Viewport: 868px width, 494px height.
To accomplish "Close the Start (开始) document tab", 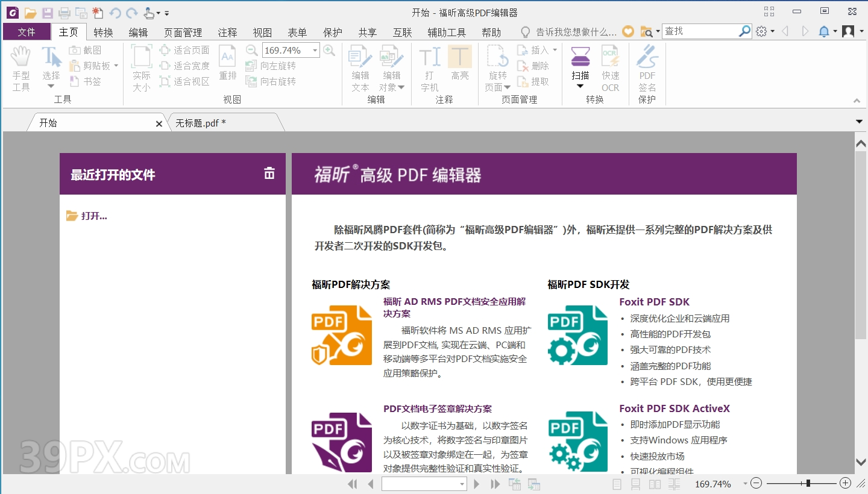I will tap(159, 123).
